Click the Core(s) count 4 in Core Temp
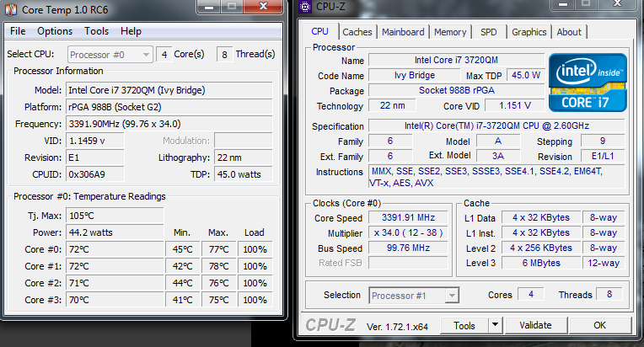 (164, 55)
